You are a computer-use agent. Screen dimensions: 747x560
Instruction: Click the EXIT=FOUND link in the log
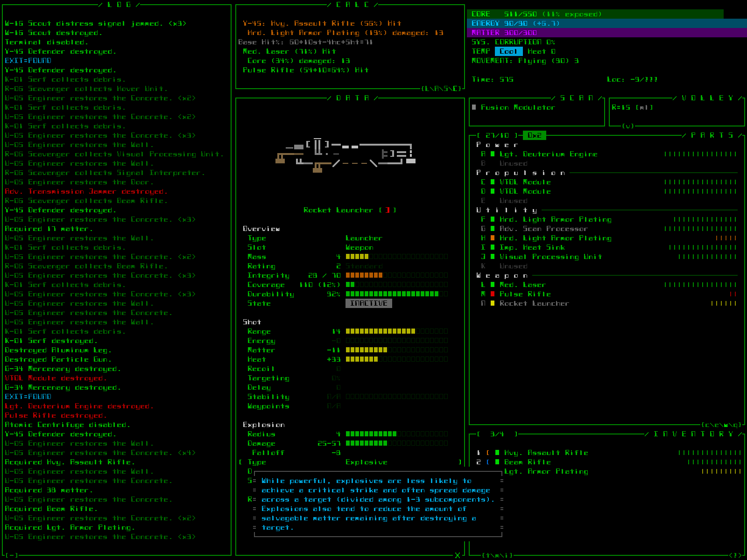tap(28, 60)
